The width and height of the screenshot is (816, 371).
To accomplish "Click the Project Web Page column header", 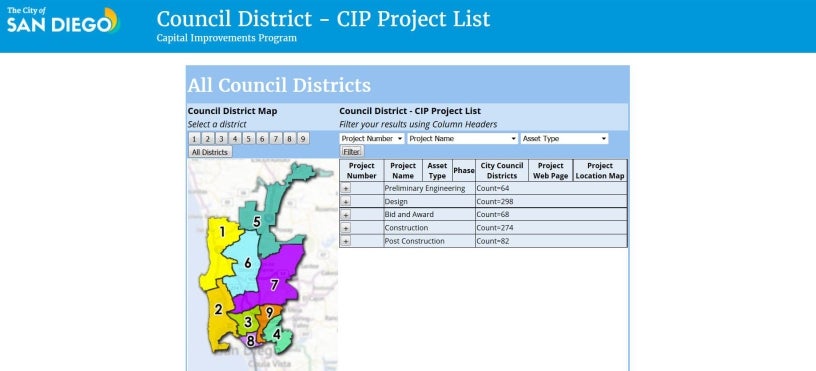I will point(551,171).
